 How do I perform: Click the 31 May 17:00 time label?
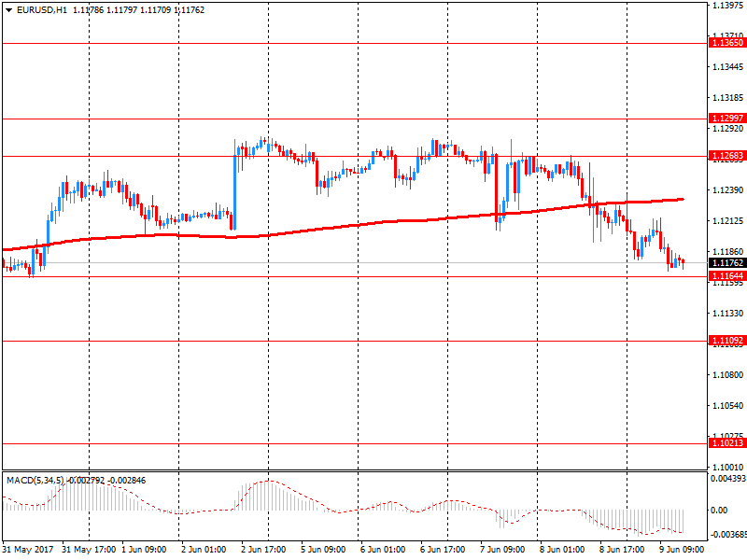[89, 550]
